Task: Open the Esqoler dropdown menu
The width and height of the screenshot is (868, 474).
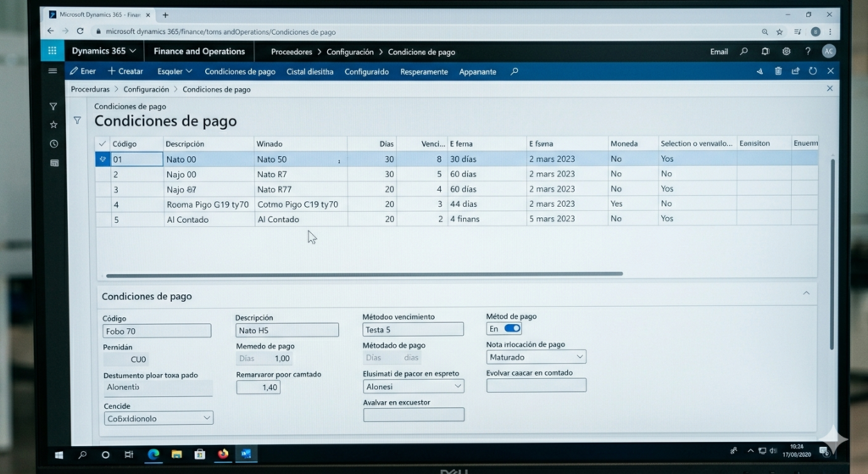Action: pyautogui.click(x=175, y=71)
